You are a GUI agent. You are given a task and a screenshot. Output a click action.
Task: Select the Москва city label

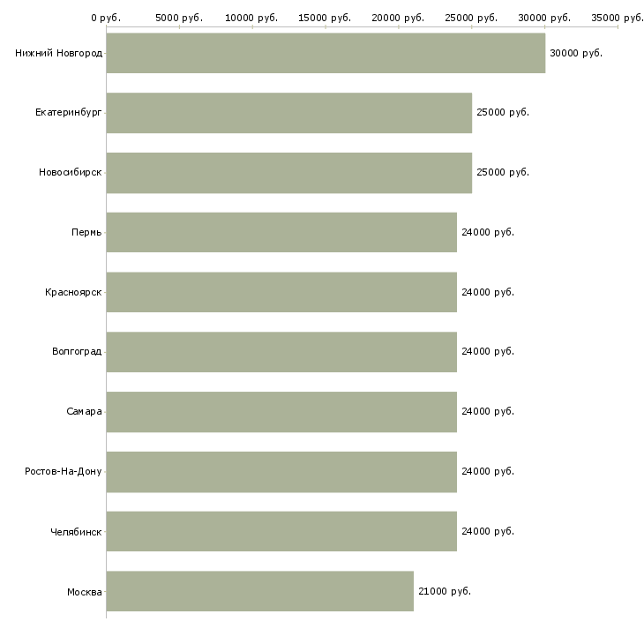tap(84, 591)
